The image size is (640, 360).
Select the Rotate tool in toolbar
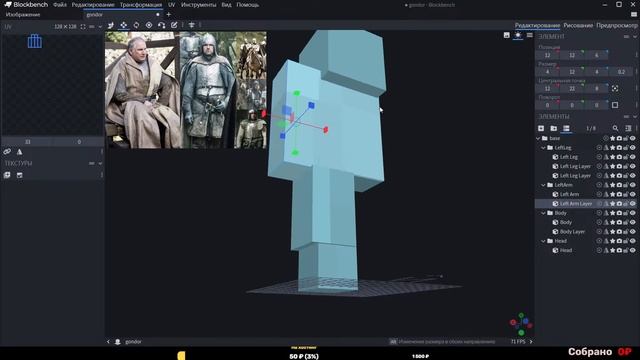pyautogui.click(x=136, y=25)
